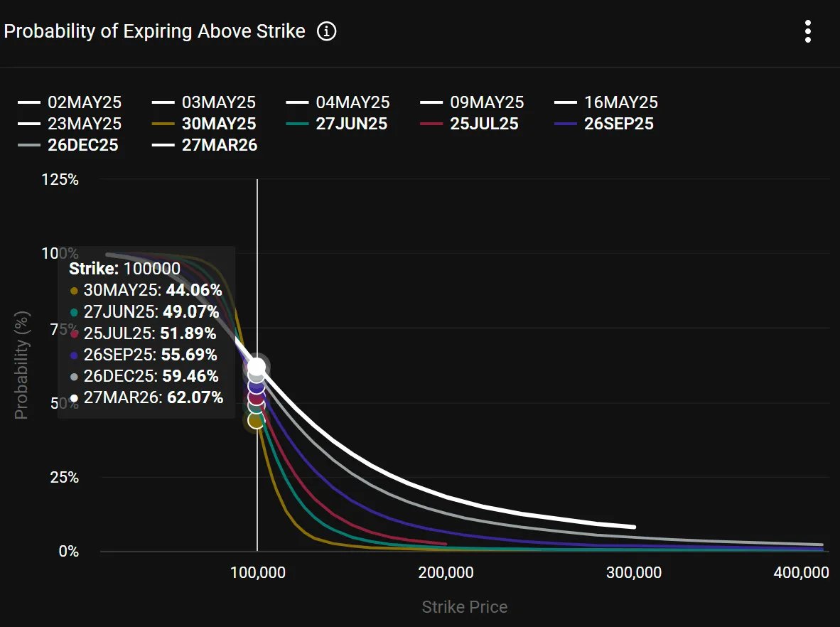Click the 200,000 strike price axis label
Screen dimensions: 840x627
click(x=446, y=572)
